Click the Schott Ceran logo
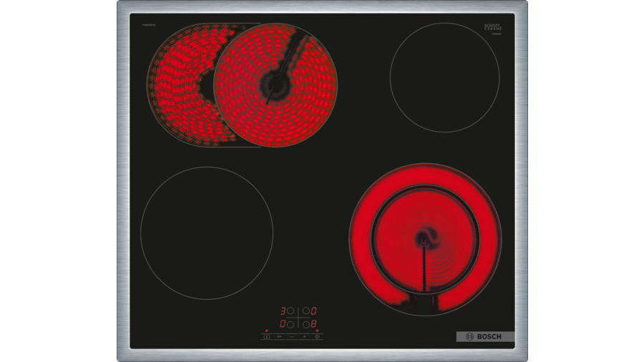The image size is (644, 362). tap(492, 28)
